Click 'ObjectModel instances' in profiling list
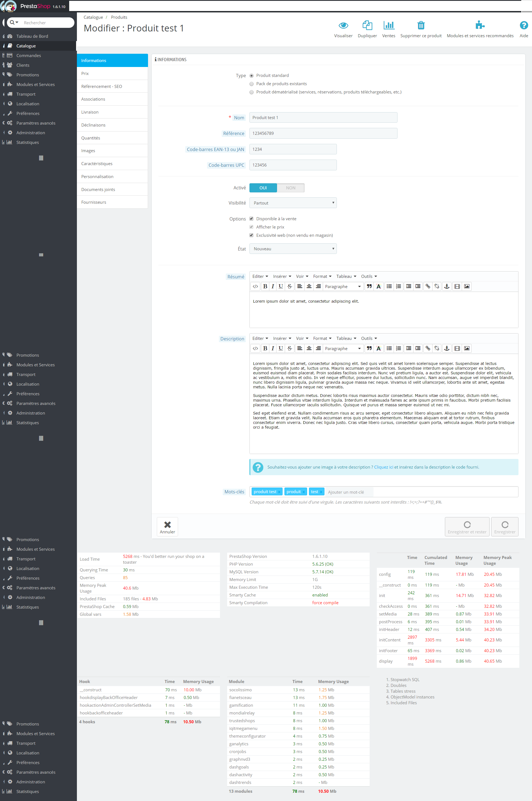The height and width of the screenshot is (801, 532). pos(412,697)
